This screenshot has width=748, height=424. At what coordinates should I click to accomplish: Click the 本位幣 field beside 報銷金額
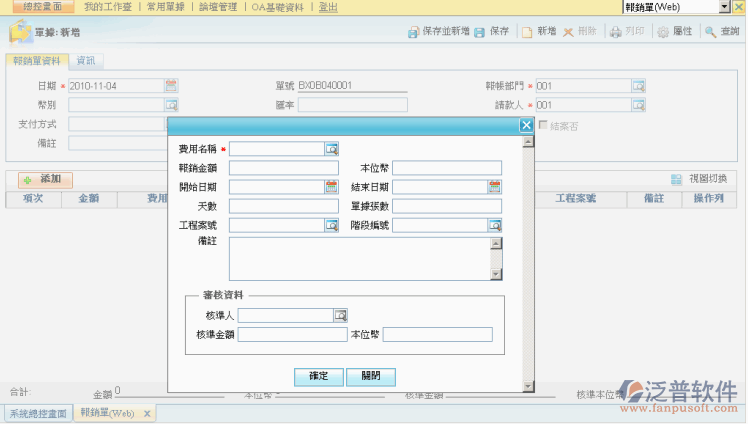point(447,168)
